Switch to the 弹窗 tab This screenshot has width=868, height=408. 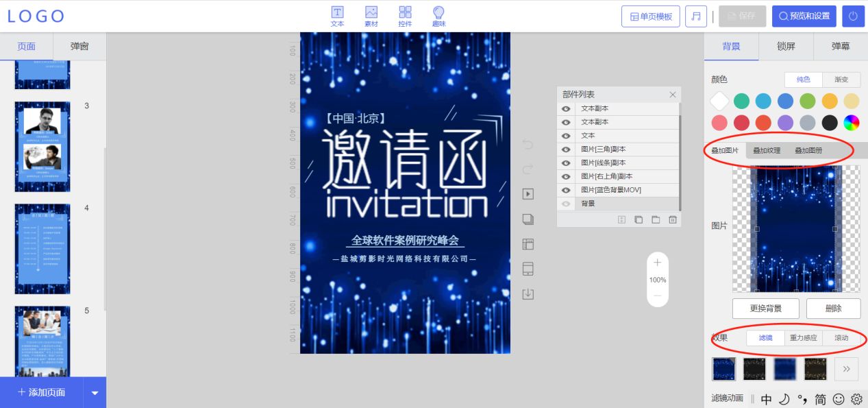click(79, 47)
